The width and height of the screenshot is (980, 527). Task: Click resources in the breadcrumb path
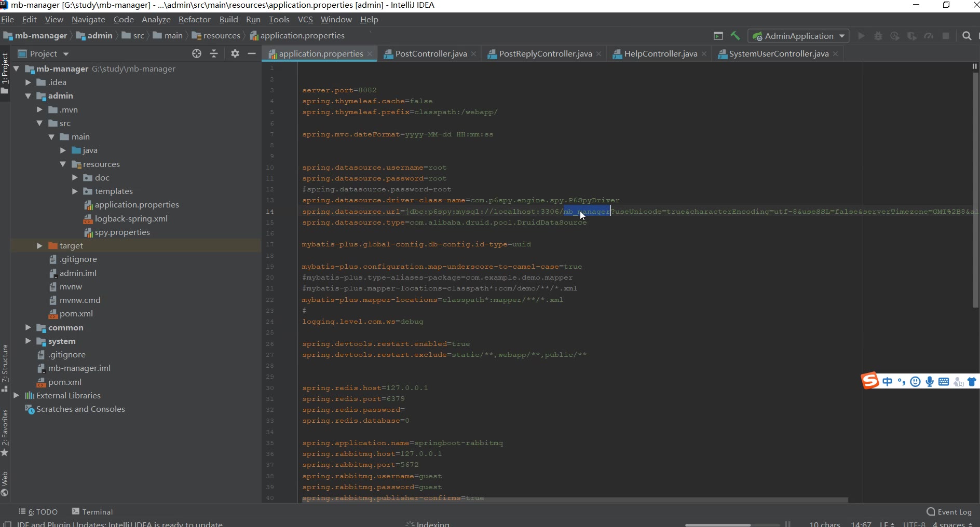pos(221,36)
